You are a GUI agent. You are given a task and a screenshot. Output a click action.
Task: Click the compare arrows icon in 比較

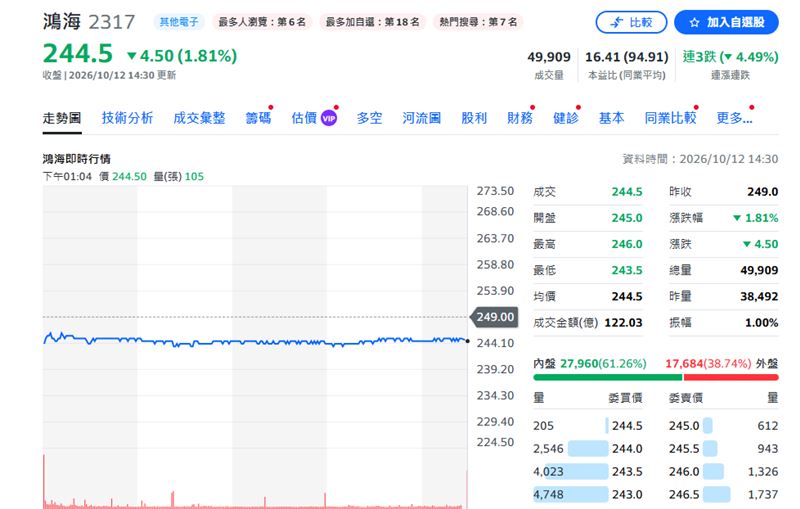tap(617, 22)
